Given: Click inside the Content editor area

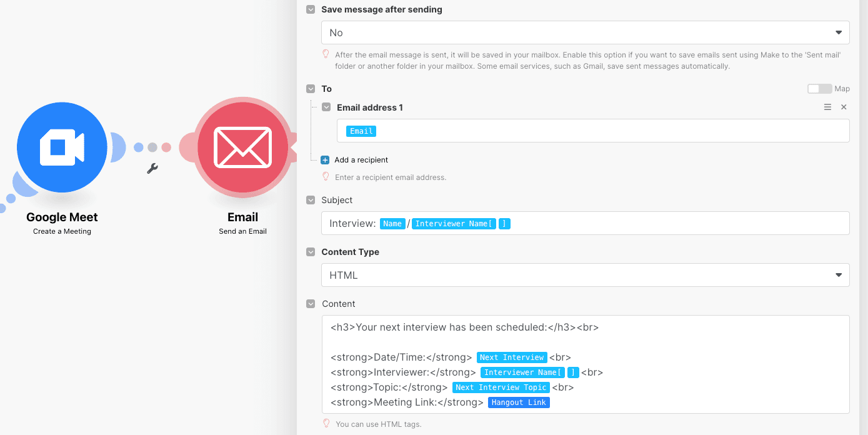Looking at the screenshot, I should 585,364.
